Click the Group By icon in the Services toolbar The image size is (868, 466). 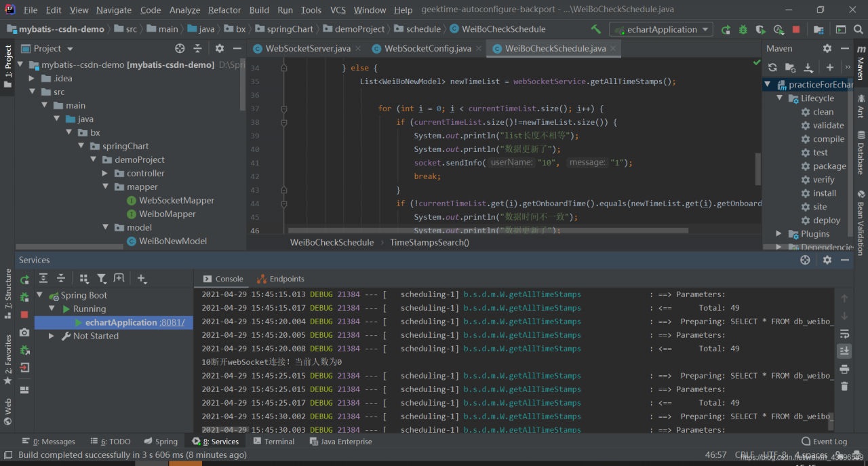(84, 278)
